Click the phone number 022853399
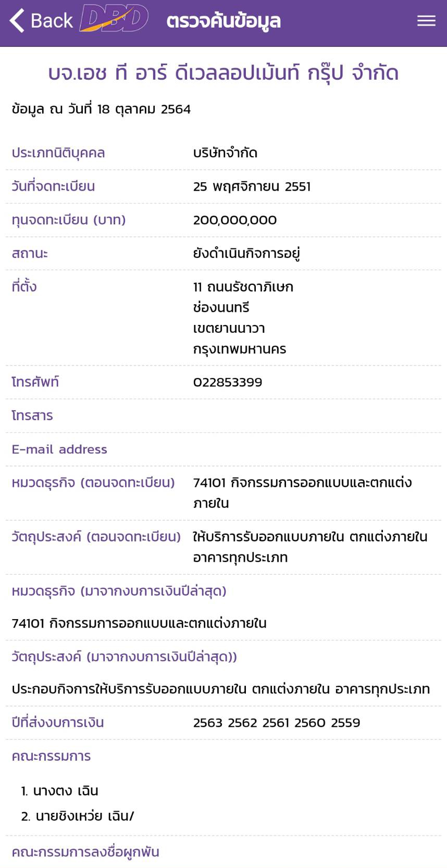 pos(228,382)
